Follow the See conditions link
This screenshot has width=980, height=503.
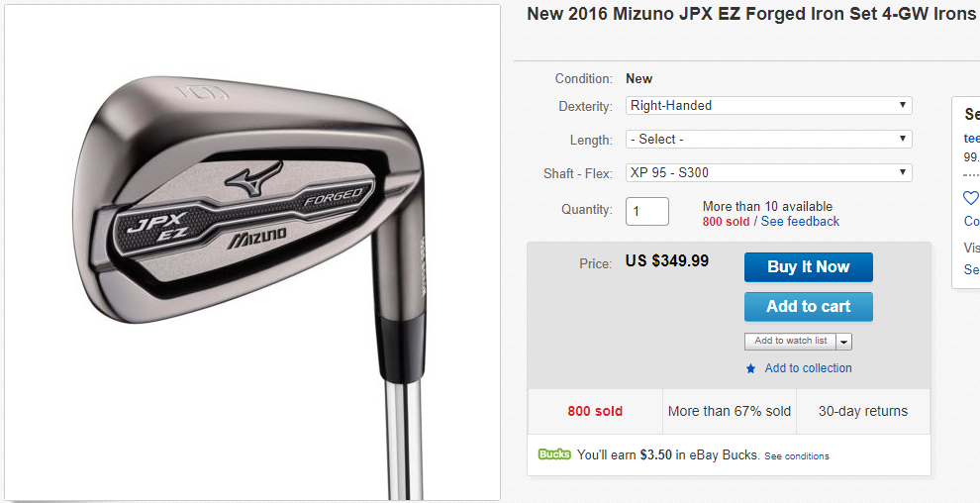coord(797,456)
